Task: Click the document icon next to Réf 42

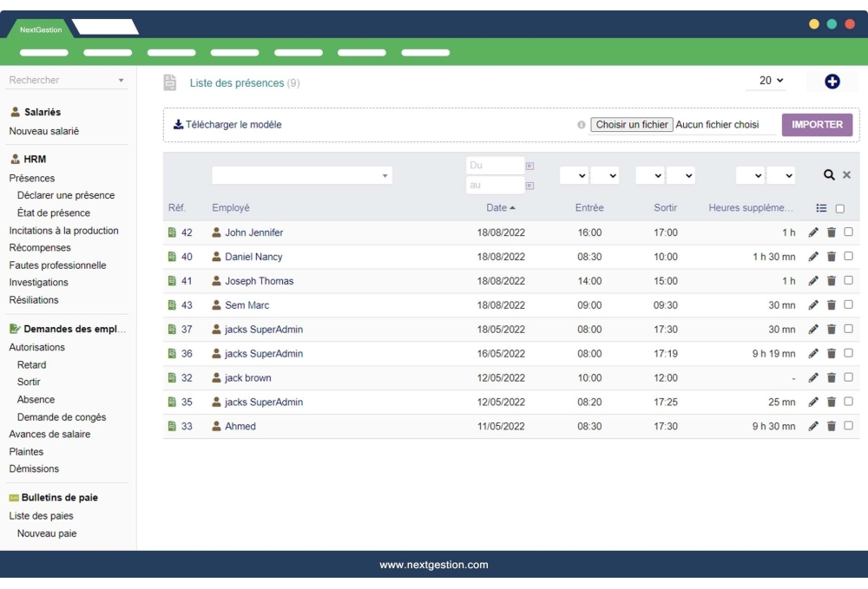Action: coord(172,232)
